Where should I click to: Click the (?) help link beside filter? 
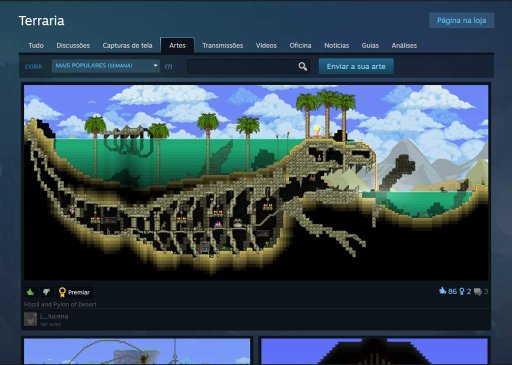point(169,67)
